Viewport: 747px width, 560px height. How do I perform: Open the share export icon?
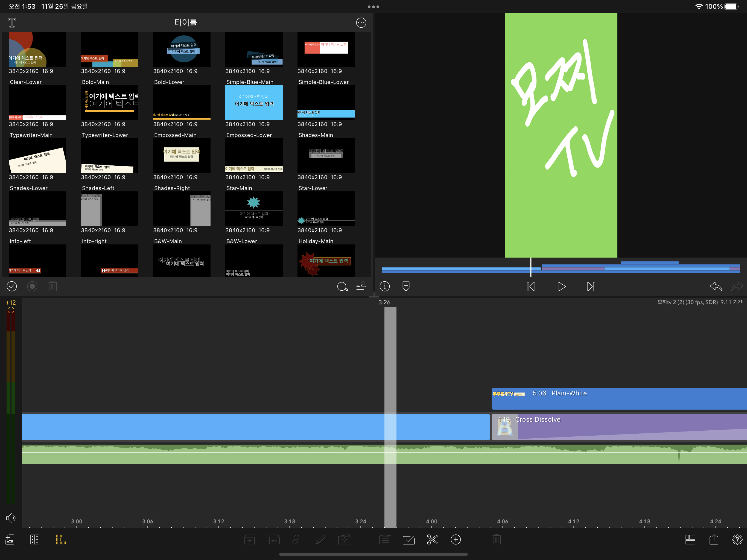tap(714, 539)
